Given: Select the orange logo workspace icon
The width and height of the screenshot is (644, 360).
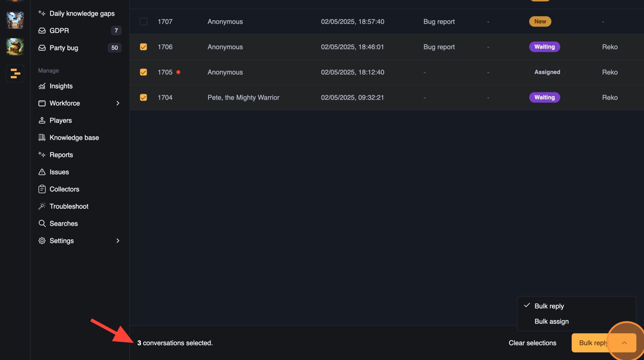Looking at the screenshot, I should click(15, 74).
